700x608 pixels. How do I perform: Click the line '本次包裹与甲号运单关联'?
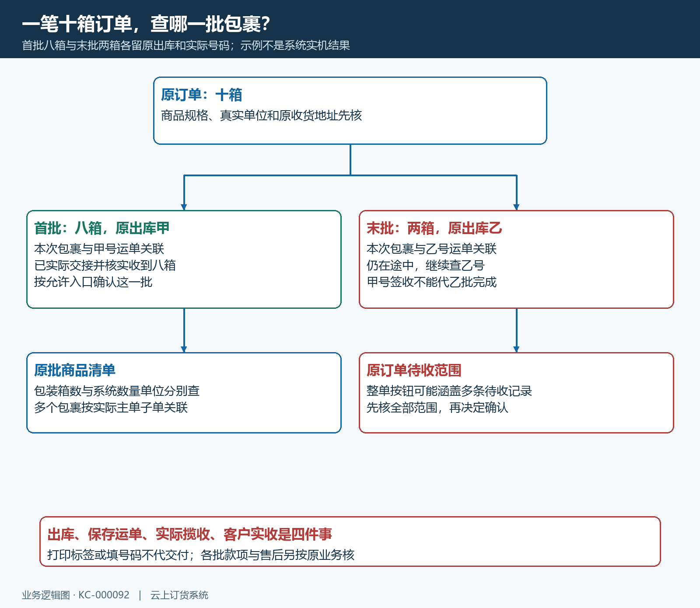coord(99,249)
